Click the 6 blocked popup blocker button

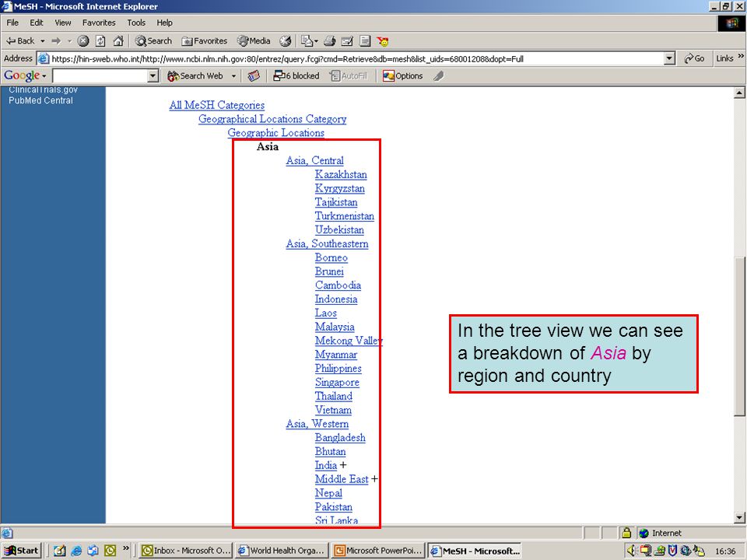[296, 75]
